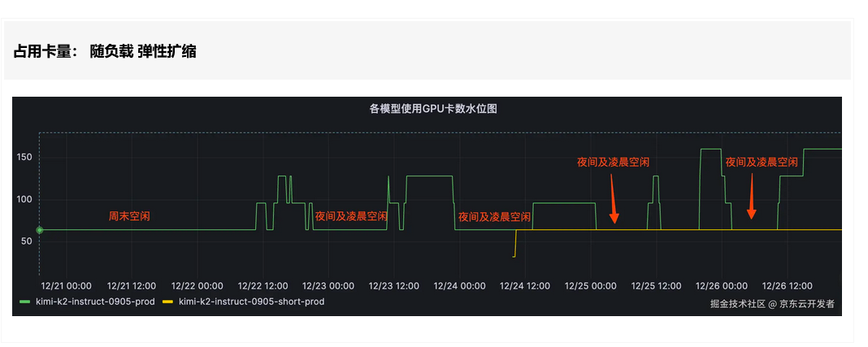Click x-axis label 12/22 00:00

pos(197,286)
